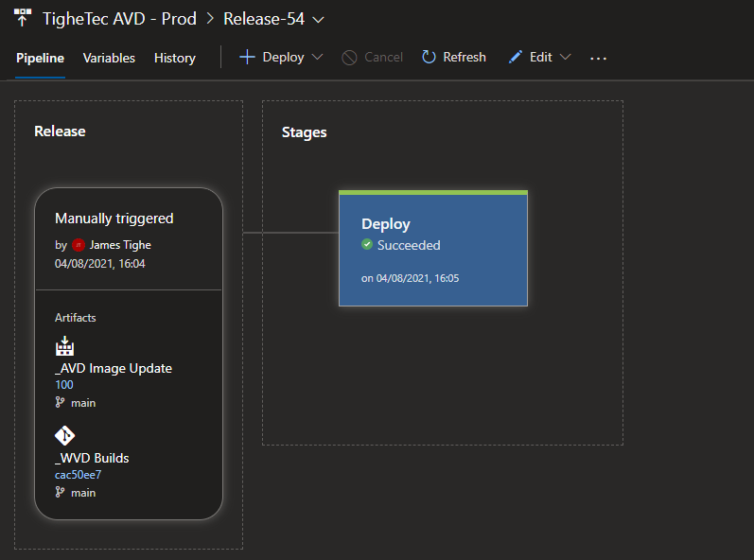Screen dimensions: 754x560
Task: Open the History tab
Action: (175, 58)
